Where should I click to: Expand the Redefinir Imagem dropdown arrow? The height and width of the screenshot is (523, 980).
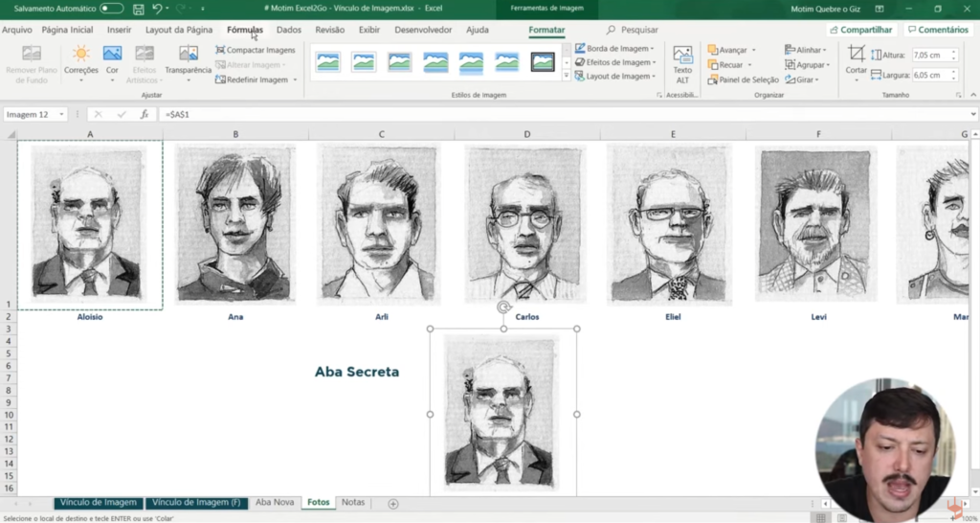[295, 80]
